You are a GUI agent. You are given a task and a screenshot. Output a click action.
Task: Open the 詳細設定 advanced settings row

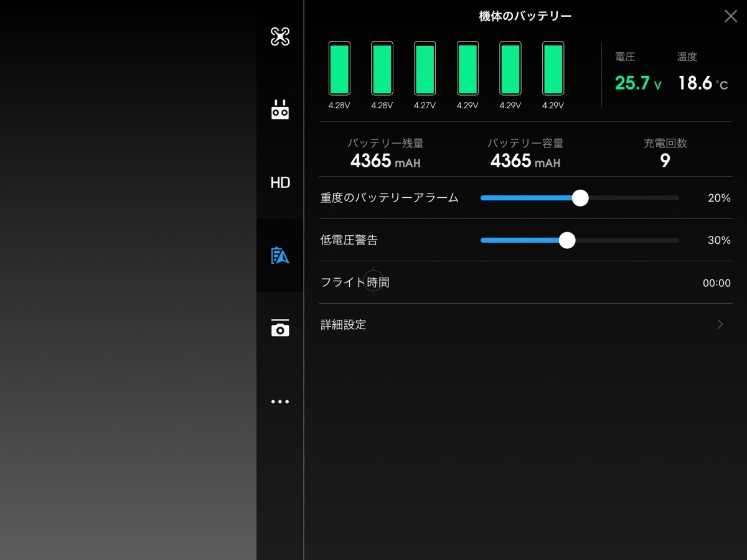(525, 325)
